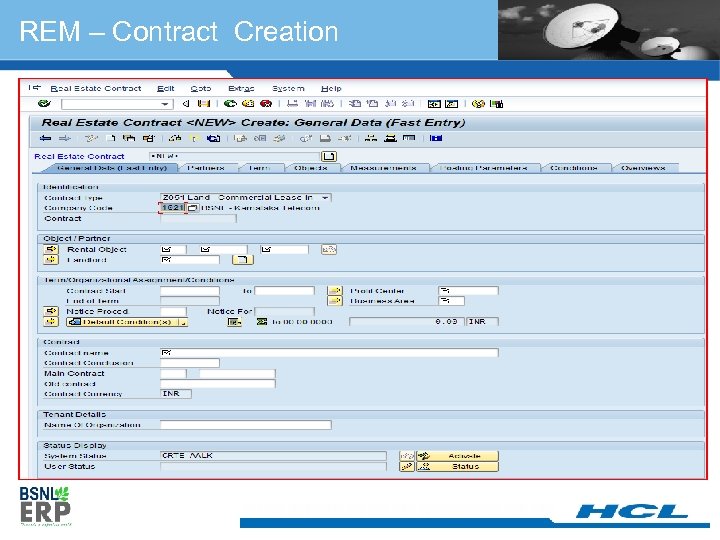Click the Last Page navigation icon
Viewport: 720px width, 540px height.
click(408, 104)
